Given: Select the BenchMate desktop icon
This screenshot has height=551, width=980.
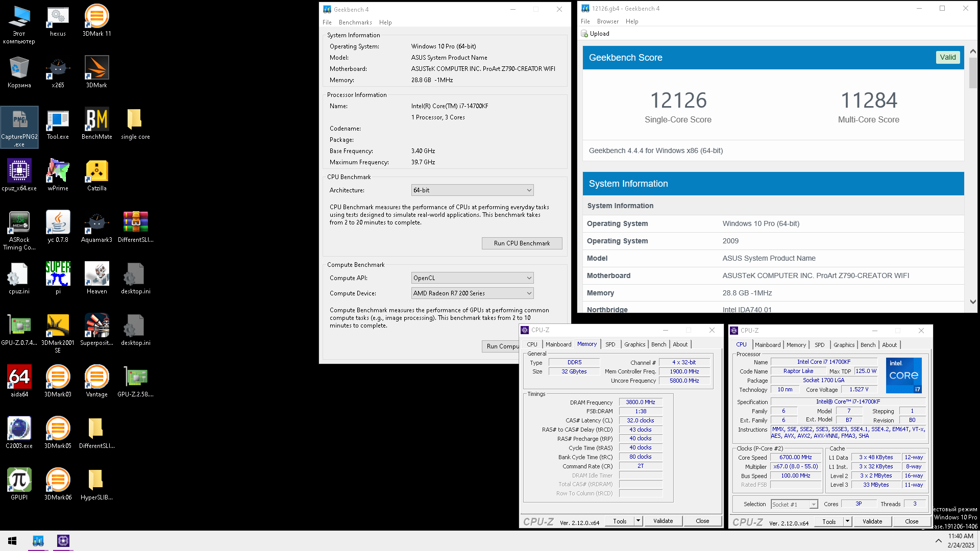Looking at the screenshot, I should [96, 123].
